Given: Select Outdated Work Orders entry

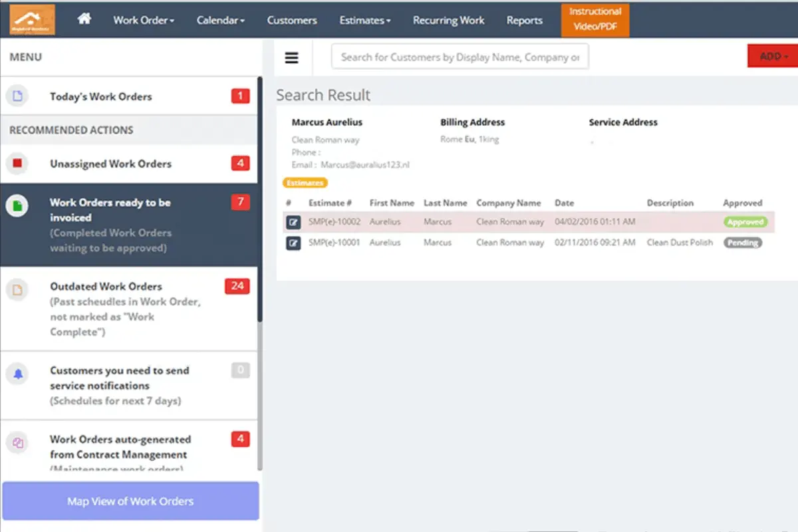Looking at the screenshot, I should tap(129, 309).
